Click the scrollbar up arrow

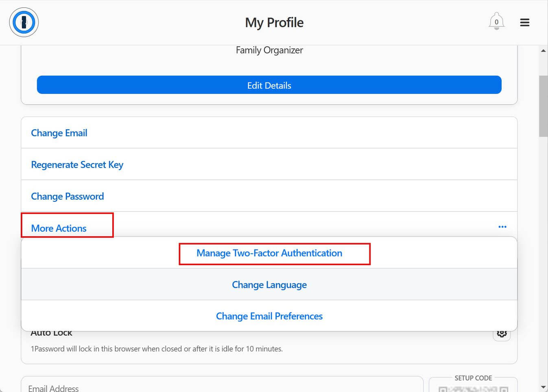(543, 51)
